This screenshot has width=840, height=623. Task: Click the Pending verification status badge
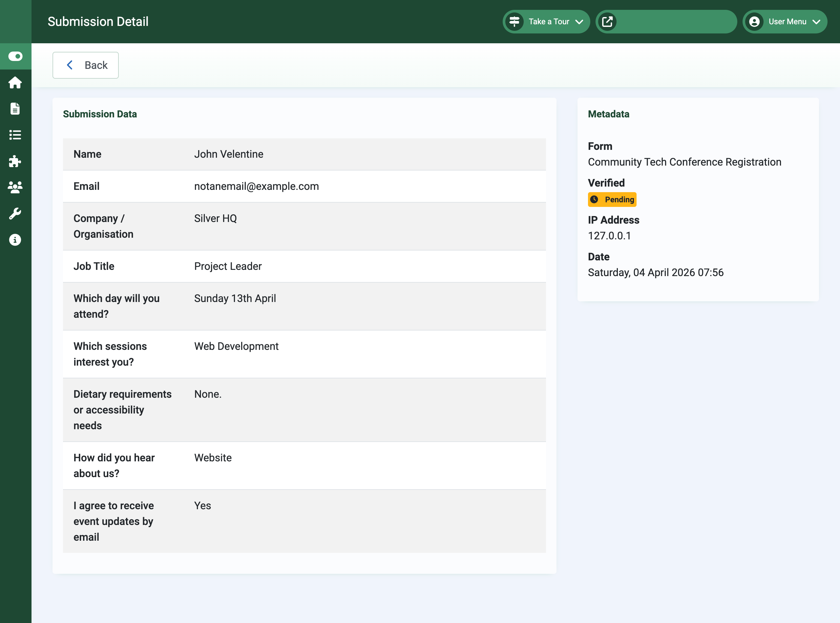(x=612, y=199)
